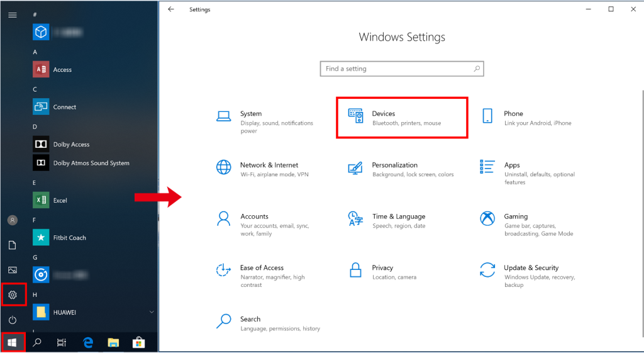The image size is (644, 353).
Task: Expand the Start menu hamburger navigation
Action: tap(13, 15)
